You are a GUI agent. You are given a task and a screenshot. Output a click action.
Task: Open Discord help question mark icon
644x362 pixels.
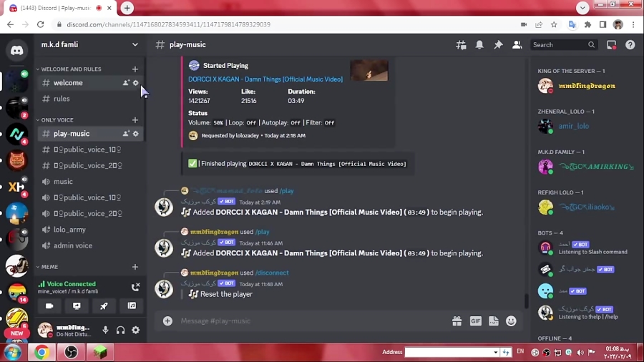tap(630, 45)
